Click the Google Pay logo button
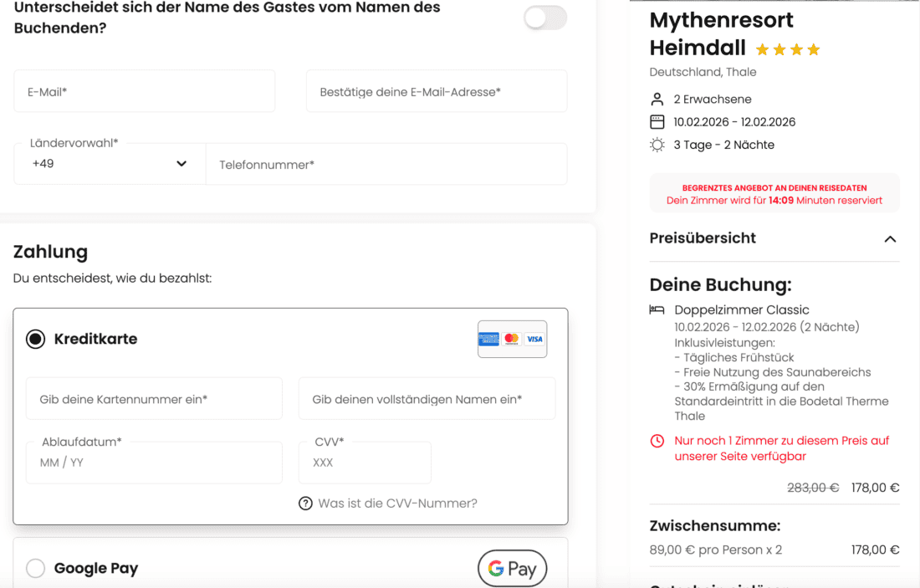 (x=512, y=568)
